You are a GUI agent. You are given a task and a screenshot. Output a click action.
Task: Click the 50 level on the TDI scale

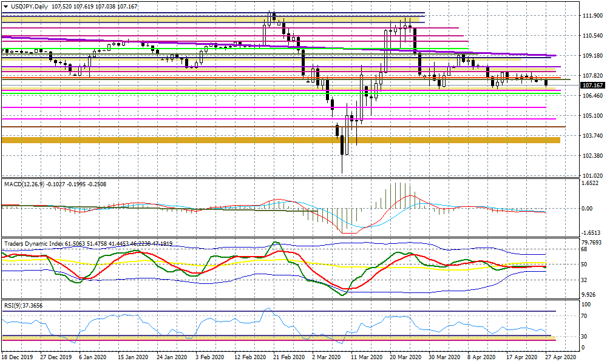coord(585,265)
